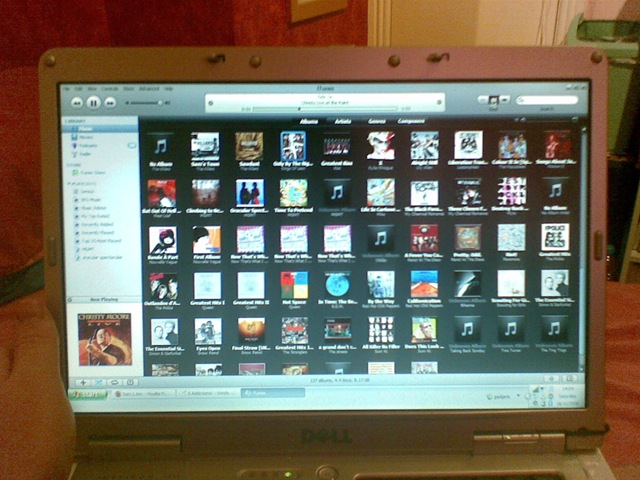Select the By the Way album cover
Screen dimensions: 640x480
[x=381, y=284]
